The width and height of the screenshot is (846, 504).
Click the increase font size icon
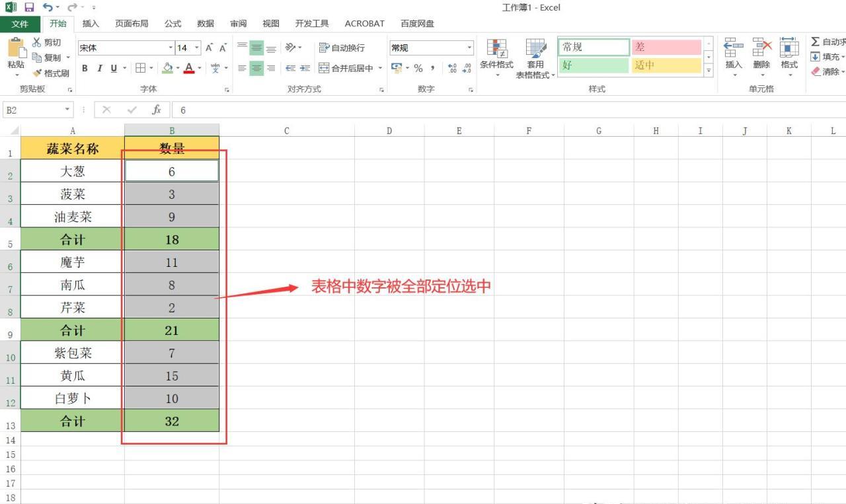click(210, 48)
